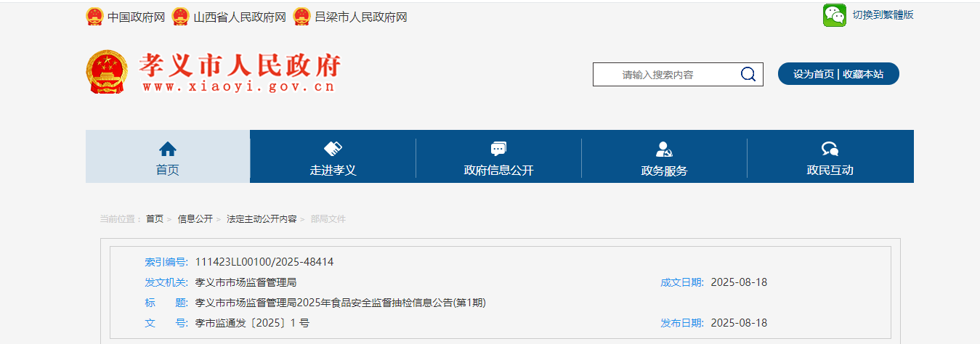Viewport: 980px width, 344px height.
Task: Click the 成文日期 label
Action: pyautogui.click(x=682, y=282)
